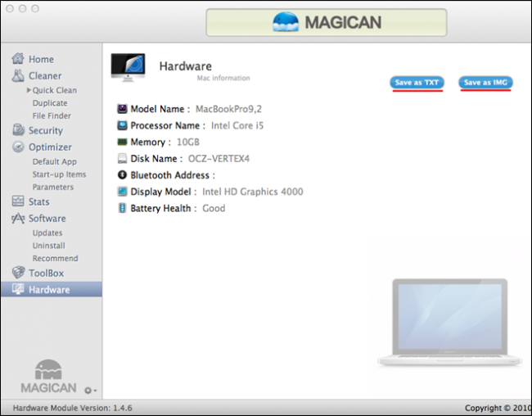Go to the Optimizer section label
Viewport: 532px width, 416px height.
[50, 147]
